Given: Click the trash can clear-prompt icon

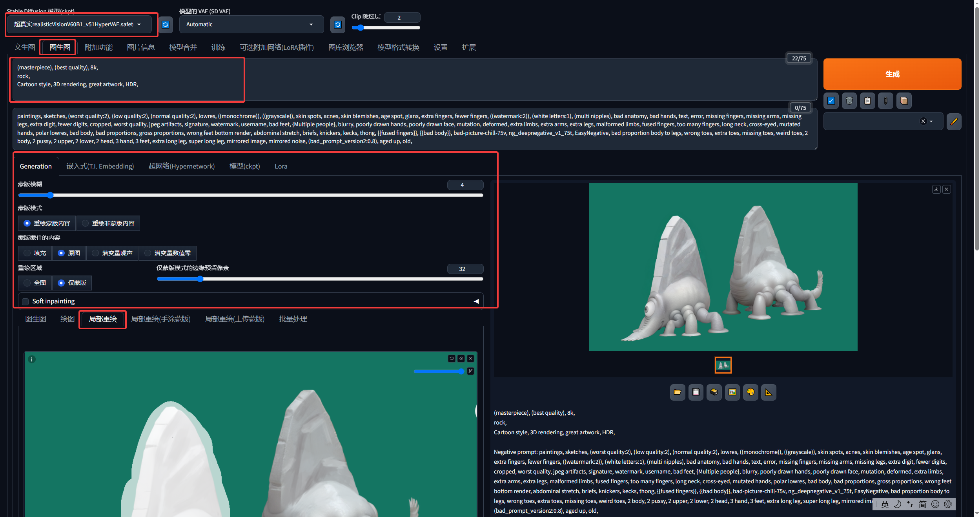Looking at the screenshot, I should [x=849, y=101].
